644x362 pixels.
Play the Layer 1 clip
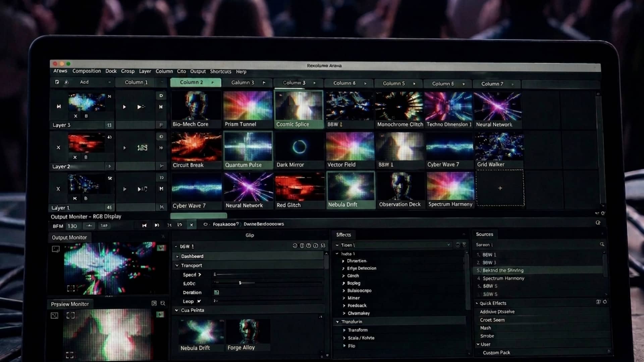[x=124, y=189]
